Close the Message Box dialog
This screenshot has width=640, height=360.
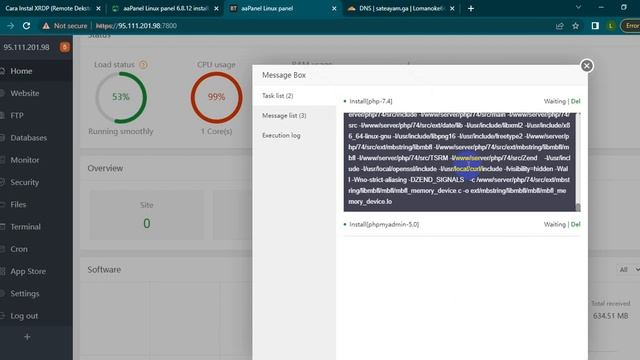[587, 66]
